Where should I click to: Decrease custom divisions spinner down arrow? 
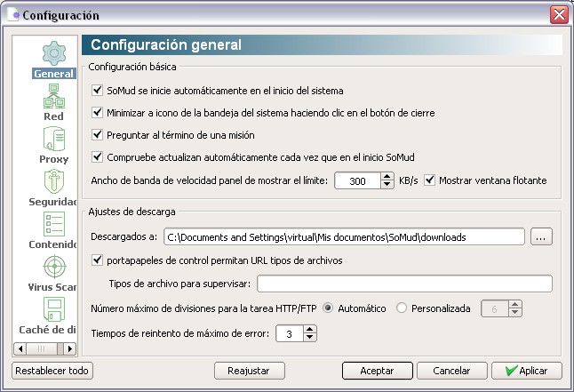click(x=515, y=312)
